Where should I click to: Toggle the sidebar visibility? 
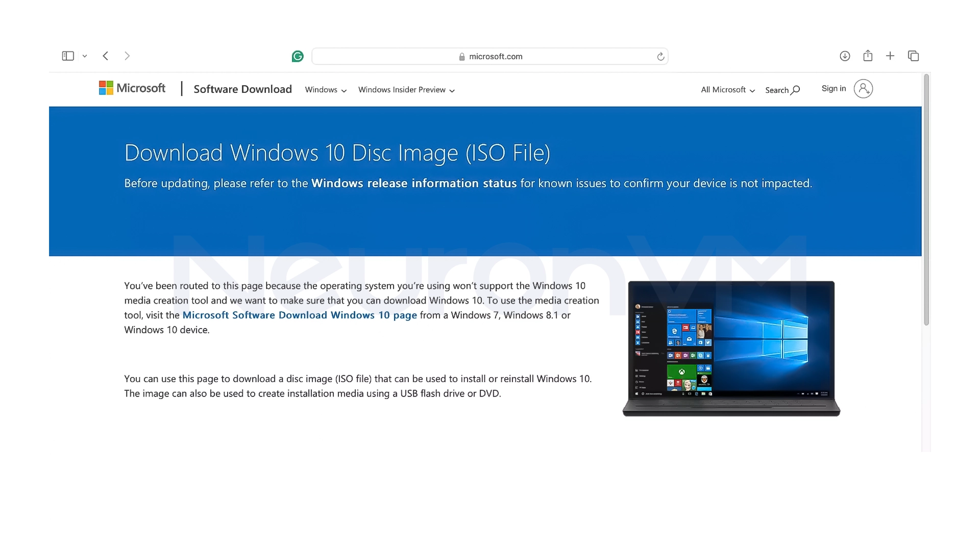pos(68,56)
